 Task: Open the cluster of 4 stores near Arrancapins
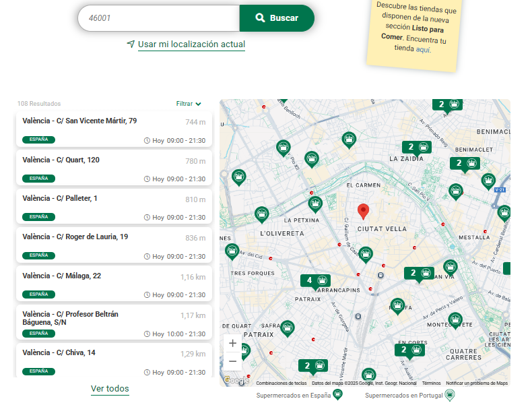pyautogui.click(x=315, y=281)
